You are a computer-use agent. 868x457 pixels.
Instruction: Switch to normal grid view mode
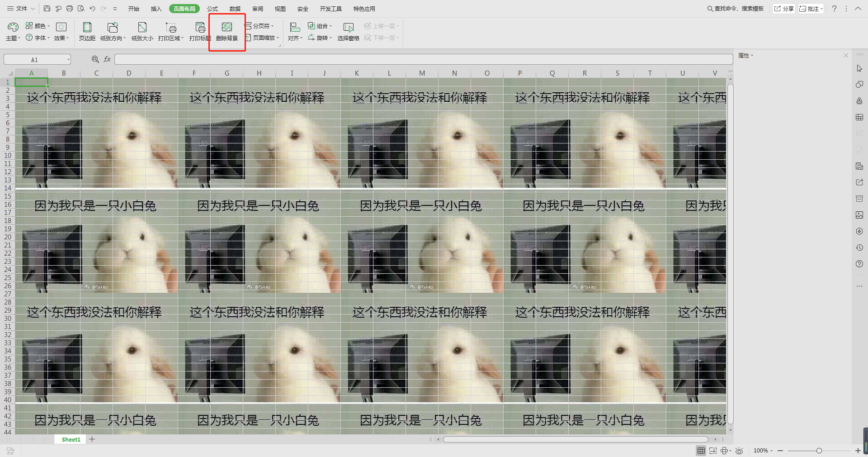tap(701, 451)
